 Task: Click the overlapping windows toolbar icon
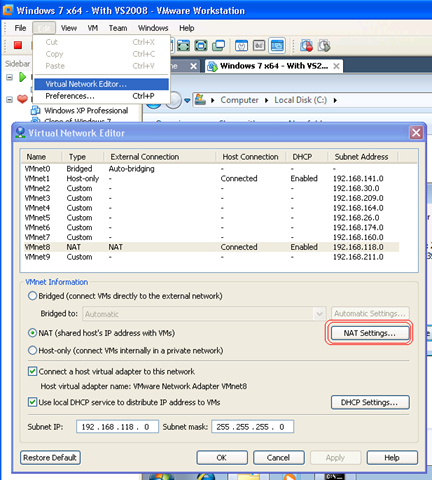click(x=218, y=45)
